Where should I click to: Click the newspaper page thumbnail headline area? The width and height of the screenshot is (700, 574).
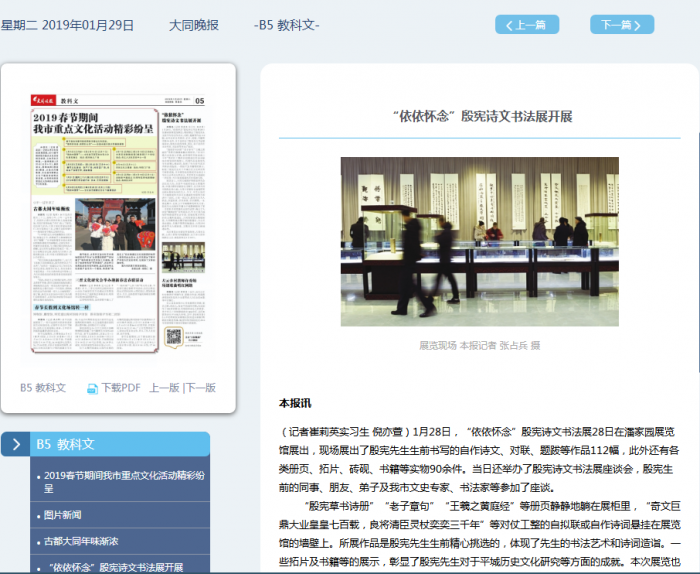[x=93, y=123]
